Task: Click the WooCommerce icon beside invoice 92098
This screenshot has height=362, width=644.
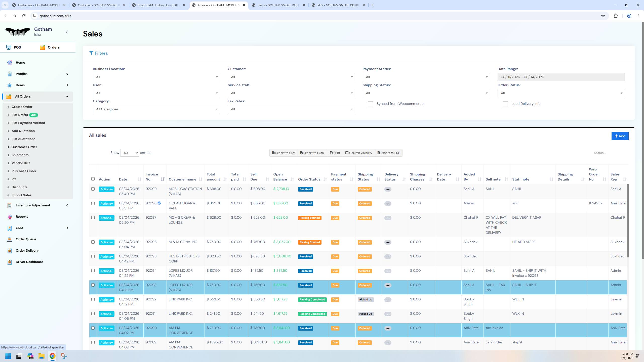Action: tap(159, 203)
